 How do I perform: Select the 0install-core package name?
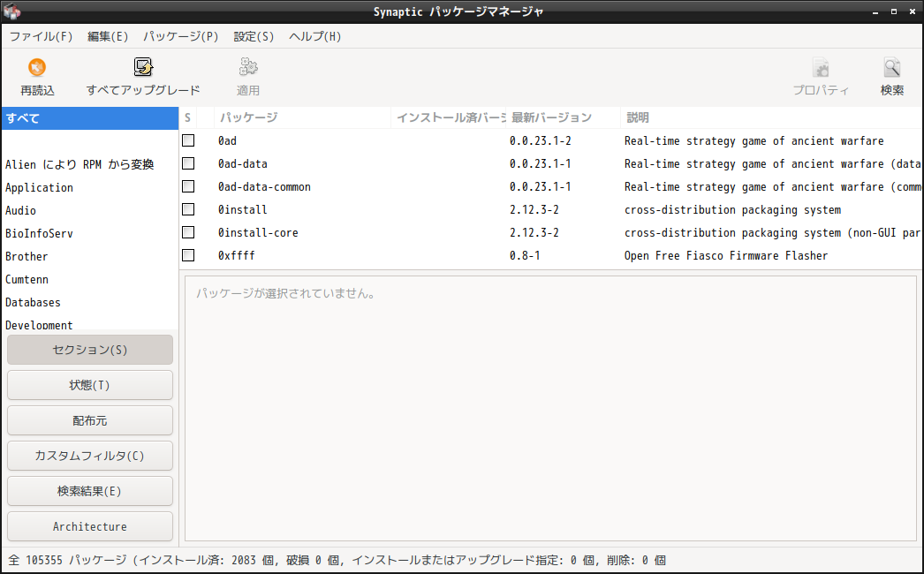coord(258,233)
